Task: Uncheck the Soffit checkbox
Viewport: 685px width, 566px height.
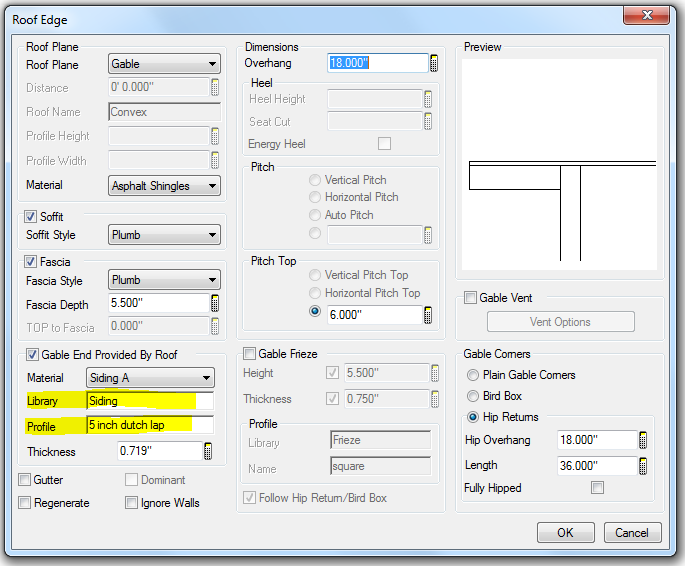Action: pyautogui.click(x=30, y=217)
